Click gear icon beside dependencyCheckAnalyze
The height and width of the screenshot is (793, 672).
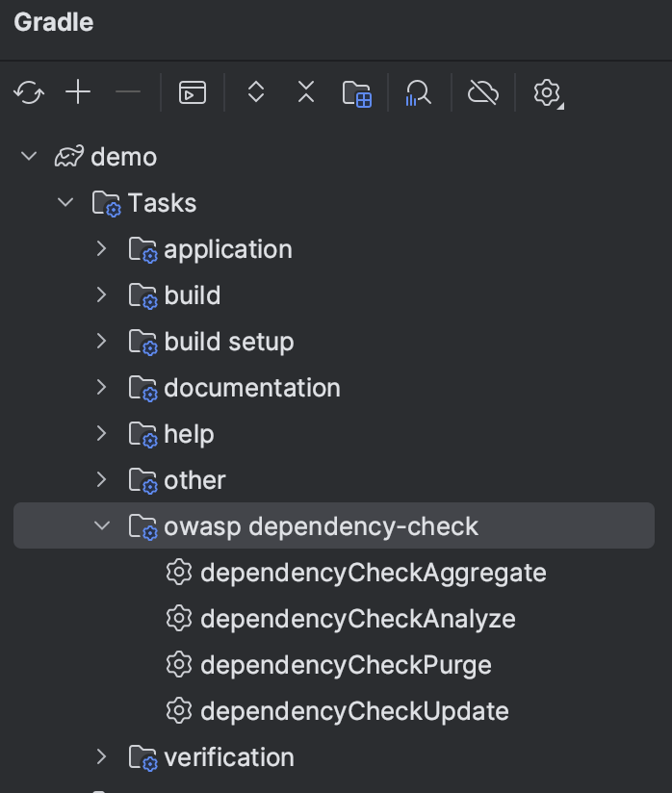179,619
